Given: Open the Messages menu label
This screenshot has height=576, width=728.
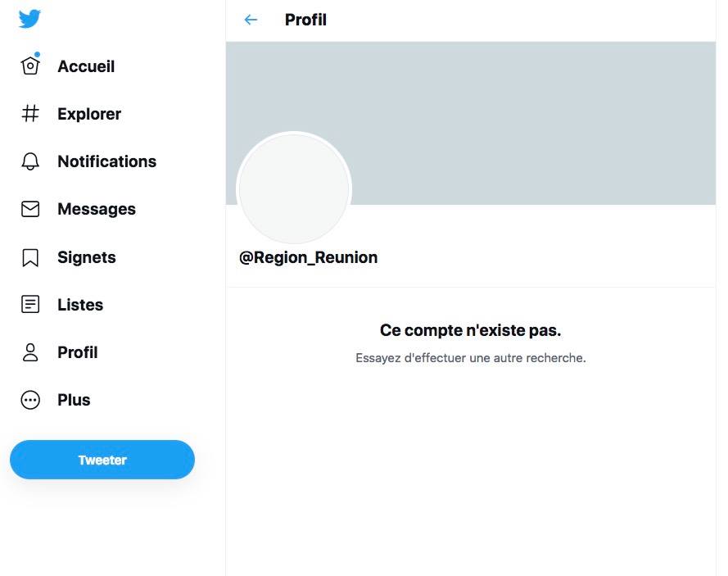Looking at the screenshot, I should click(x=97, y=209).
